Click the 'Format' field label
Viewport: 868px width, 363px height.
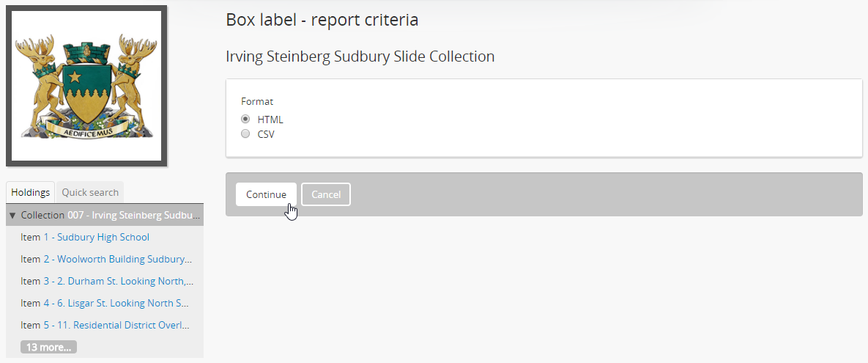click(x=257, y=102)
